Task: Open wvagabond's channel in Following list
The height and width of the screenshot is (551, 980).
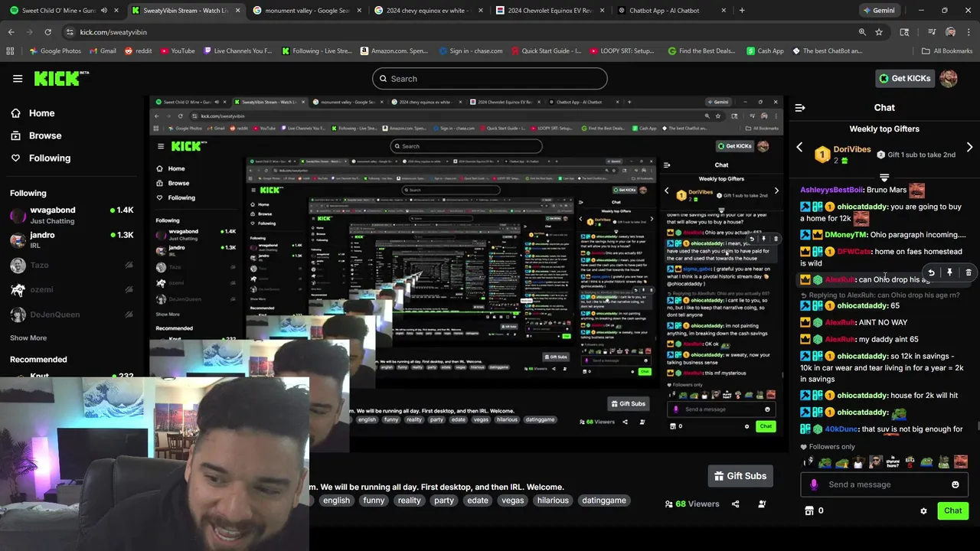Action: 72,215
